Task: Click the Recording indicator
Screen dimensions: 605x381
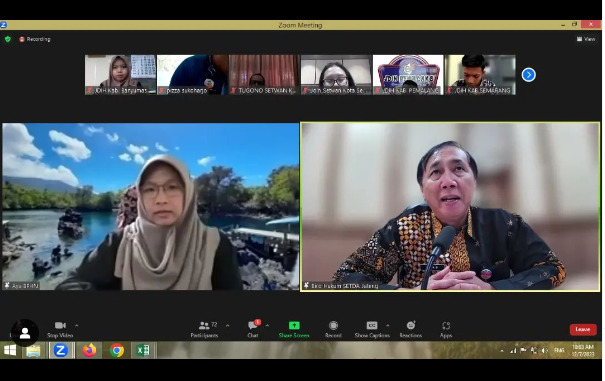Action: point(35,39)
